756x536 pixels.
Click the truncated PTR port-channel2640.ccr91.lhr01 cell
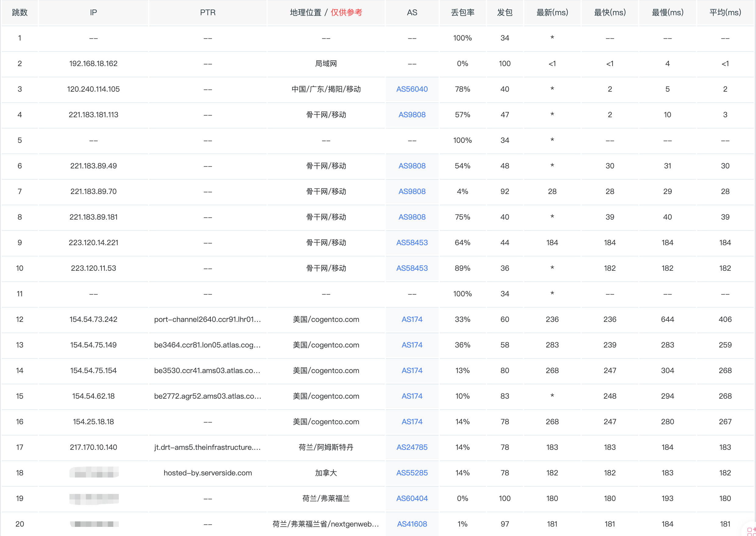pyautogui.click(x=208, y=319)
